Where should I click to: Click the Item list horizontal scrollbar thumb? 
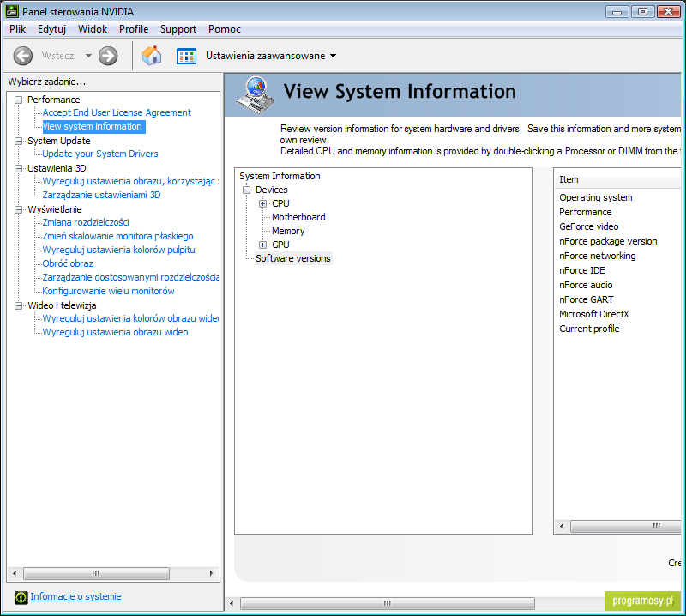click(626, 526)
